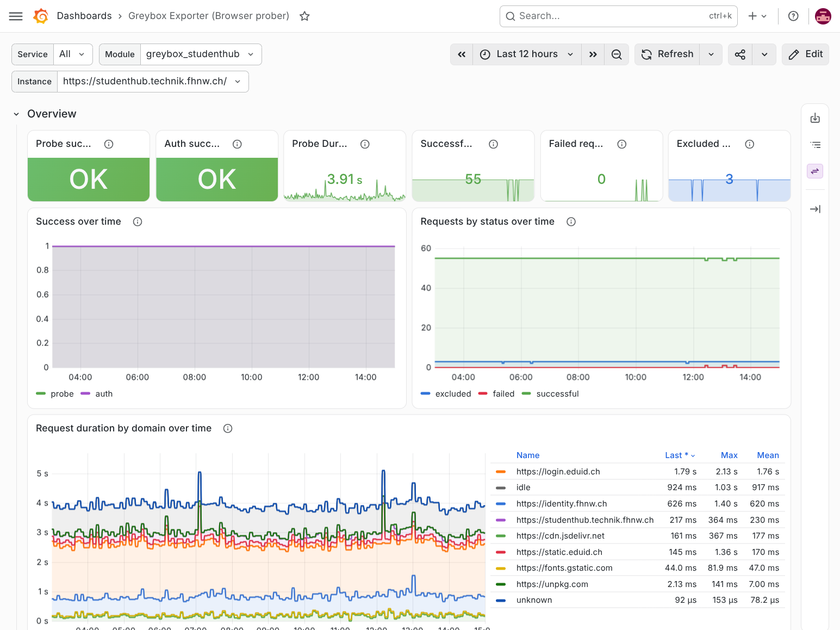Show info for Requests by status panel
This screenshot has width=840, height=630.
(x=571, y=222)
